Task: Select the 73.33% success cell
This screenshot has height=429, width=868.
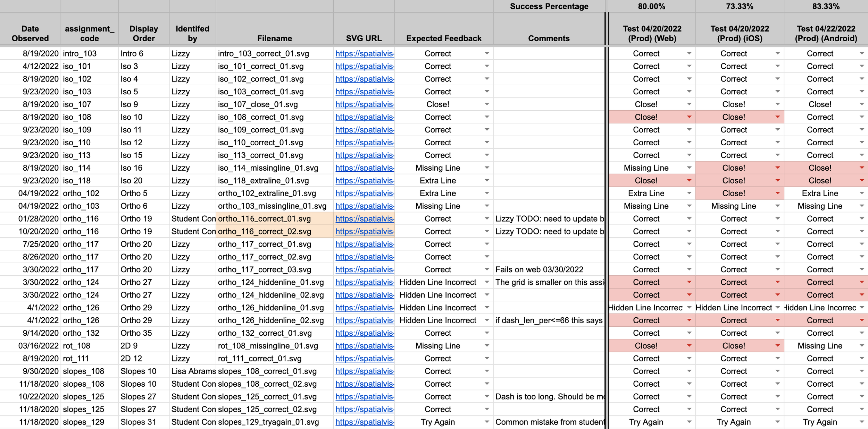Action: [740, 6]
